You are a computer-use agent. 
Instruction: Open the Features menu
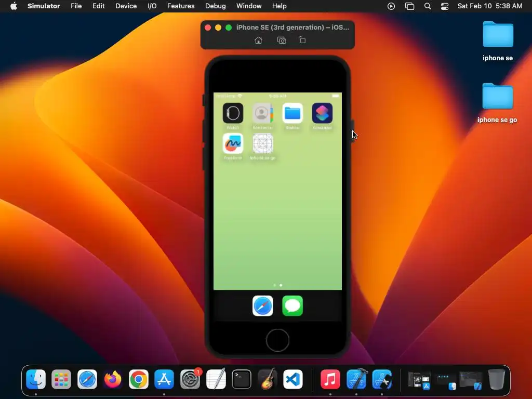(181, 6)
